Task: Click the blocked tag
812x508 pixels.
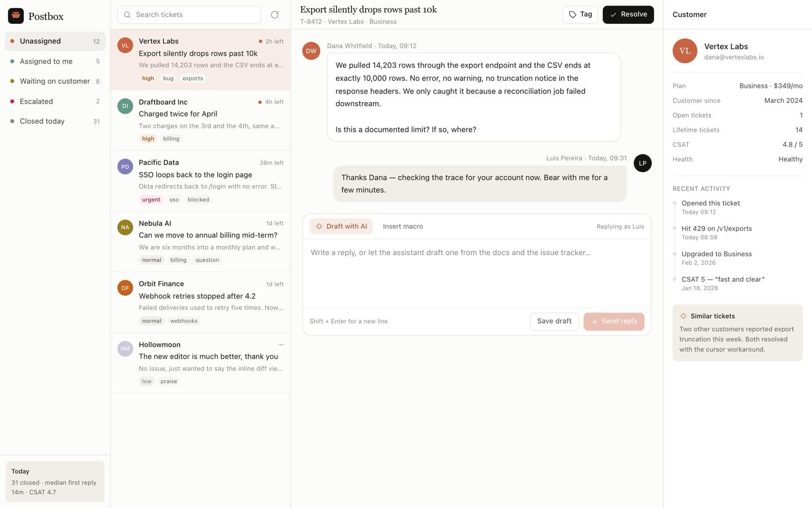Action: click(198, 200)
